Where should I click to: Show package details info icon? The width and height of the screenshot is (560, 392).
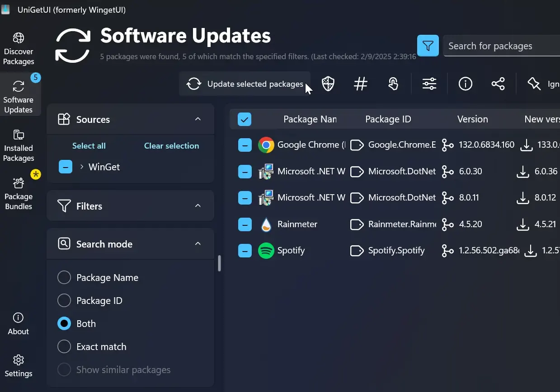point(466,84)
